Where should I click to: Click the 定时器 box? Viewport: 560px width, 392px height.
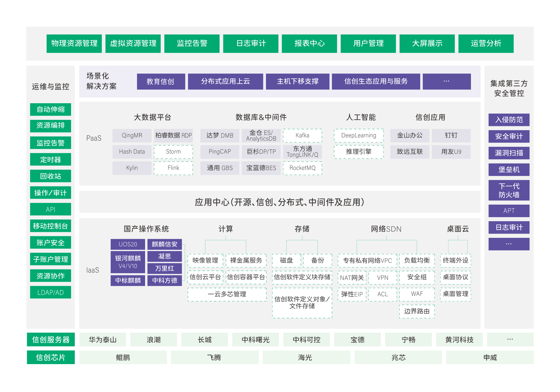tap(51, 159)
